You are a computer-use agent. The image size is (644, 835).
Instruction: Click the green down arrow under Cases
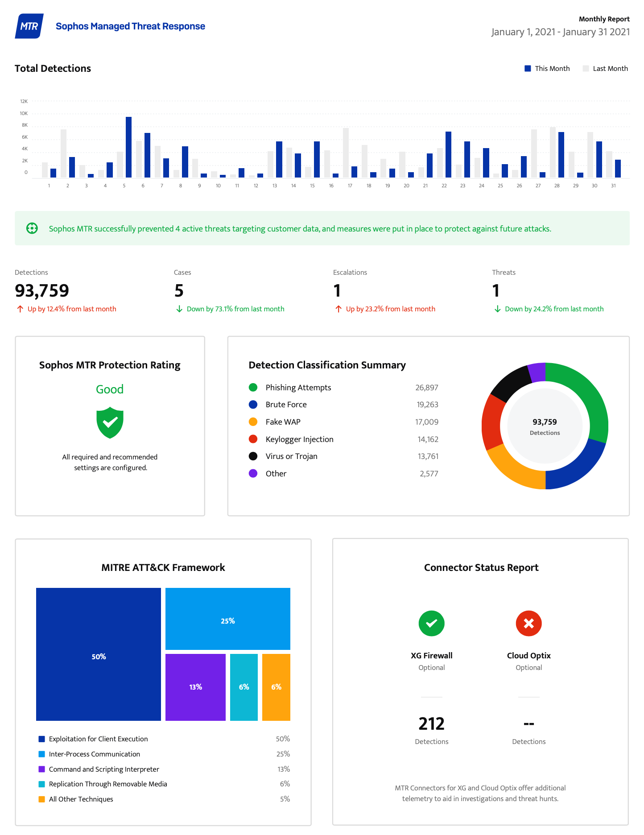coord(179,309)
